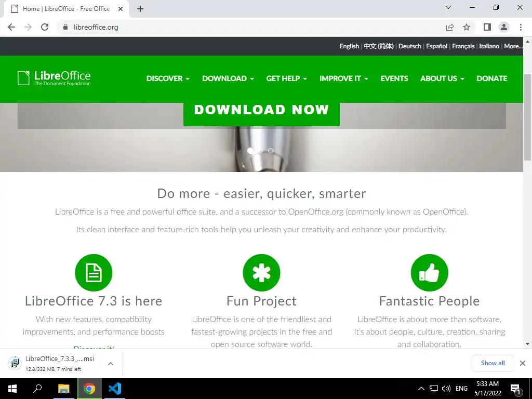Open the tab search chevron
This screenshot has height=399, width=532.
448,7
